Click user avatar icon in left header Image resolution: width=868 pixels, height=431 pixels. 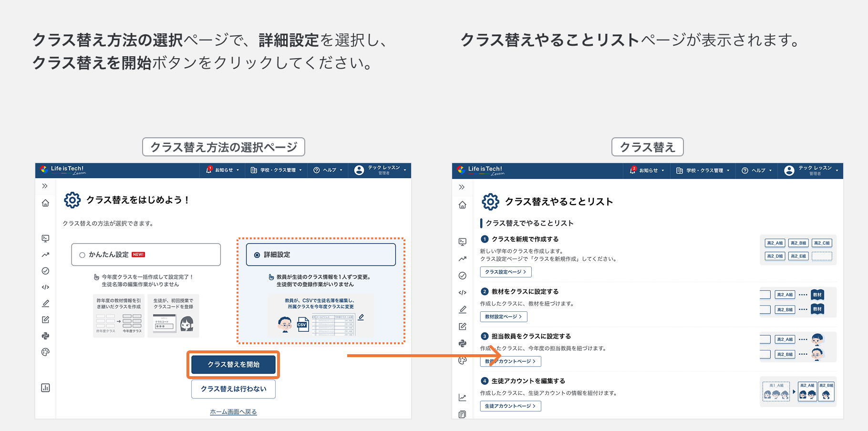click(359, 170)
